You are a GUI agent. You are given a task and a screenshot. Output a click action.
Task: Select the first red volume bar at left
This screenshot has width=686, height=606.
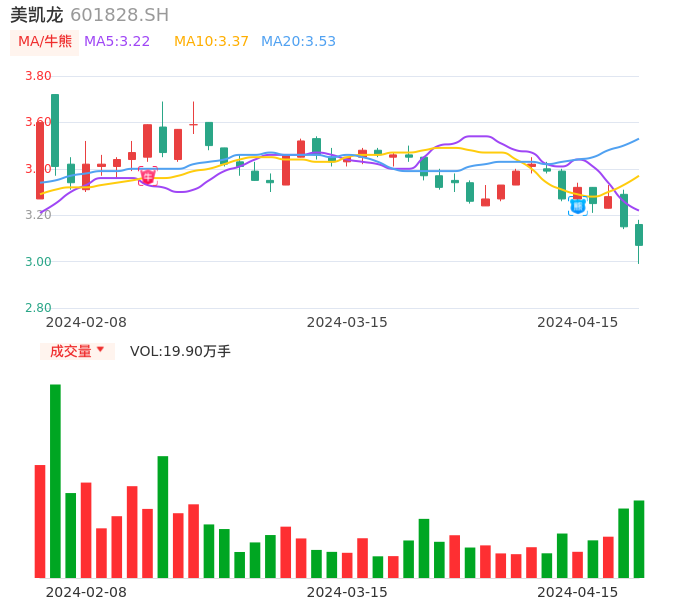tap(40, 520)
